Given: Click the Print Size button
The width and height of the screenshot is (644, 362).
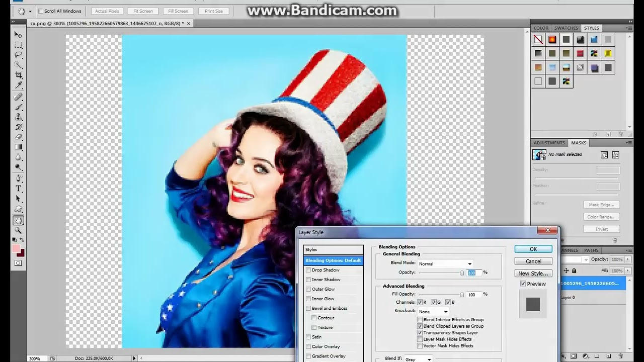Looking at the screenshot, I should point(213,11).
